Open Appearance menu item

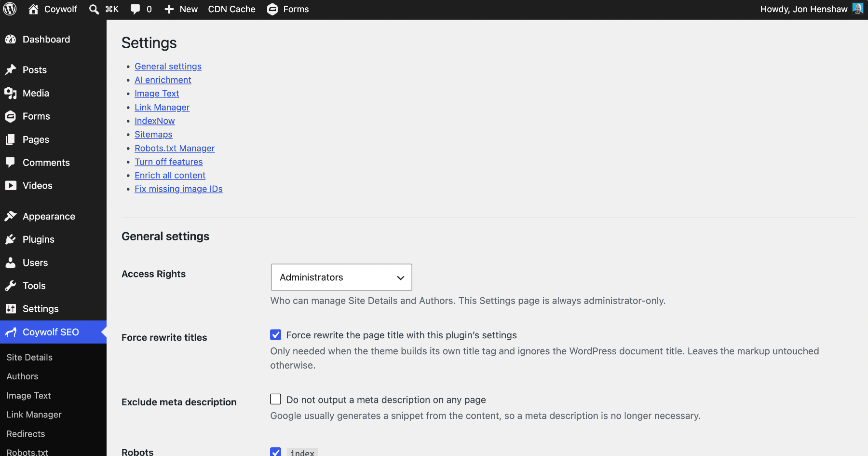pyautogui.click(x=53, y=216)
